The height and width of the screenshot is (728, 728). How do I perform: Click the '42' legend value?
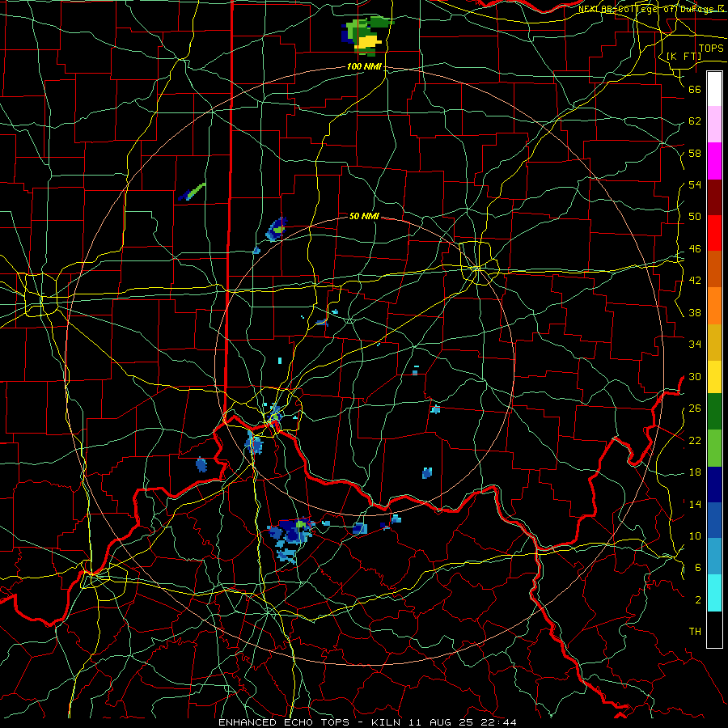(695, 281)
